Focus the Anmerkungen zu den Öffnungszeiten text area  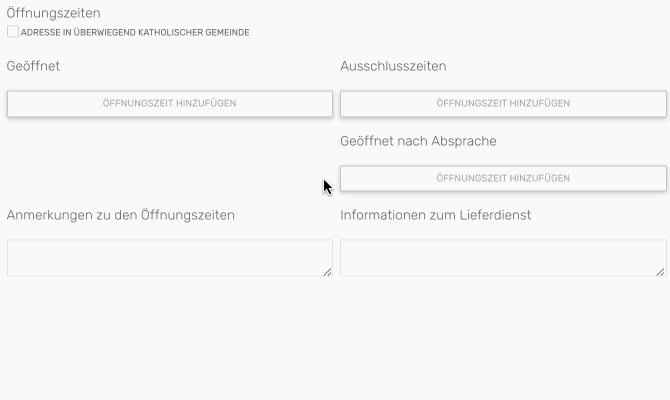click(x=168, y=257)
